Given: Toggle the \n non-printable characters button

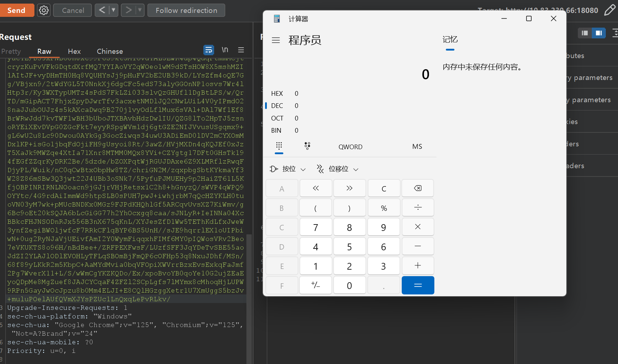Looking at the screenshot, I should (225, 50).
